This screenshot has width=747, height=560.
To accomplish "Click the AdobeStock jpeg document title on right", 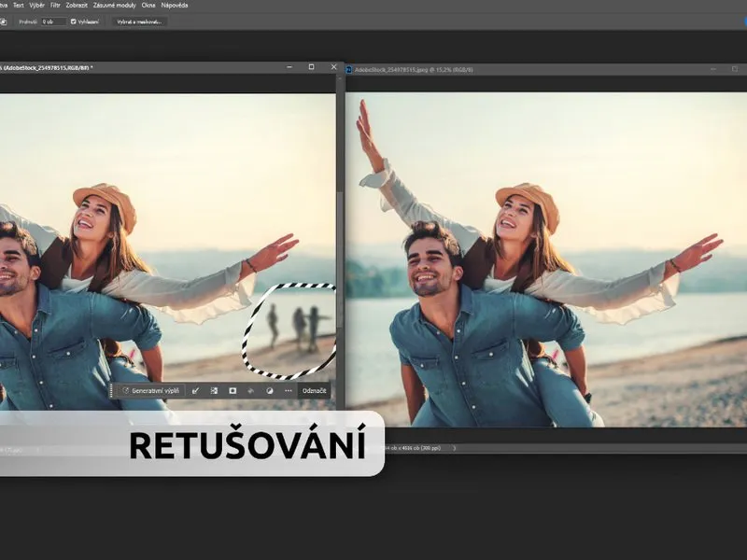I will coord(414,69).
